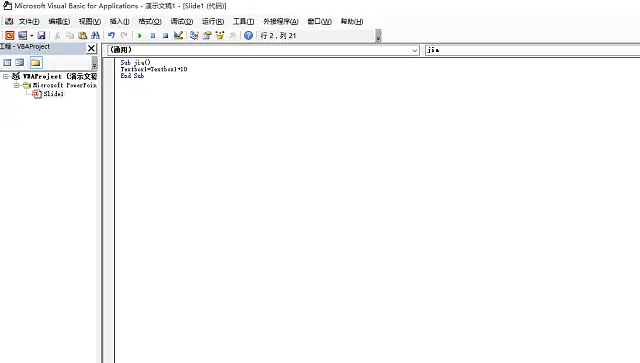640x363 pixels.
Task: Open the 视图(V) menu
Action: pyautogui.click(x=90, y=21)
